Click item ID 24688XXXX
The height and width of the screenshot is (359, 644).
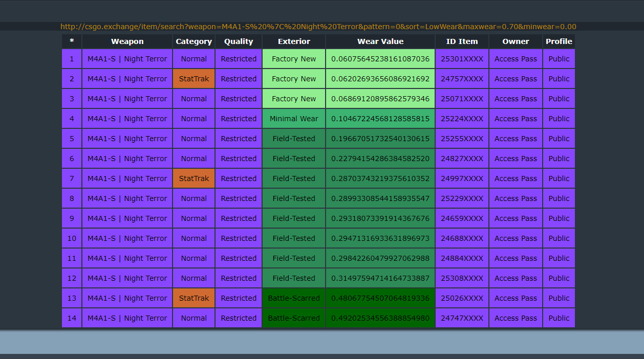click(462, 238)
